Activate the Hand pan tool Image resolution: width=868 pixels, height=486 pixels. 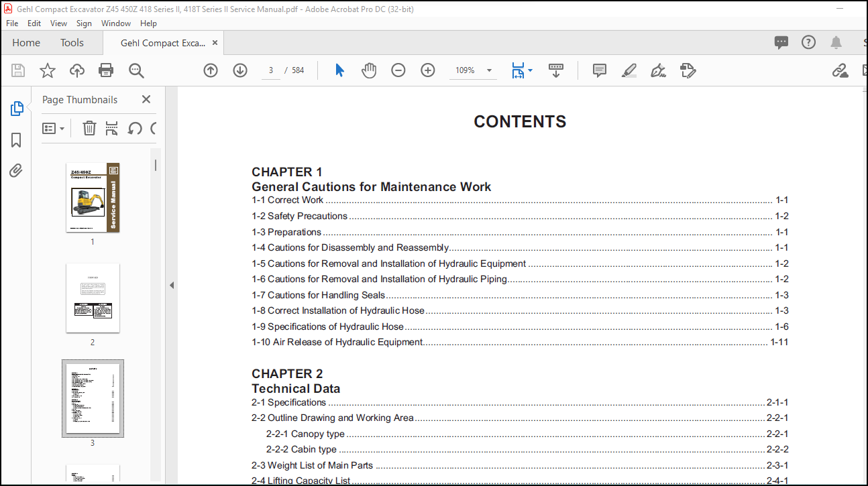(x=369, y=70)
